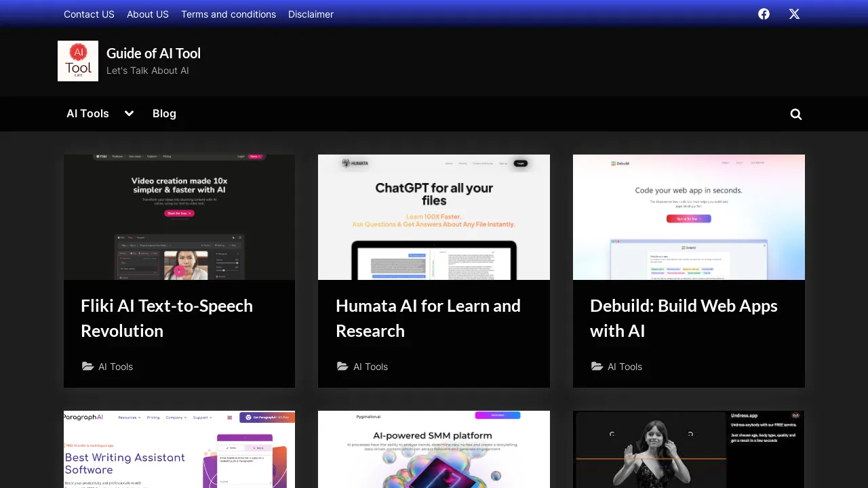
Task: Open the X (Twitter) social icon
Action: [x=794, y=14]
